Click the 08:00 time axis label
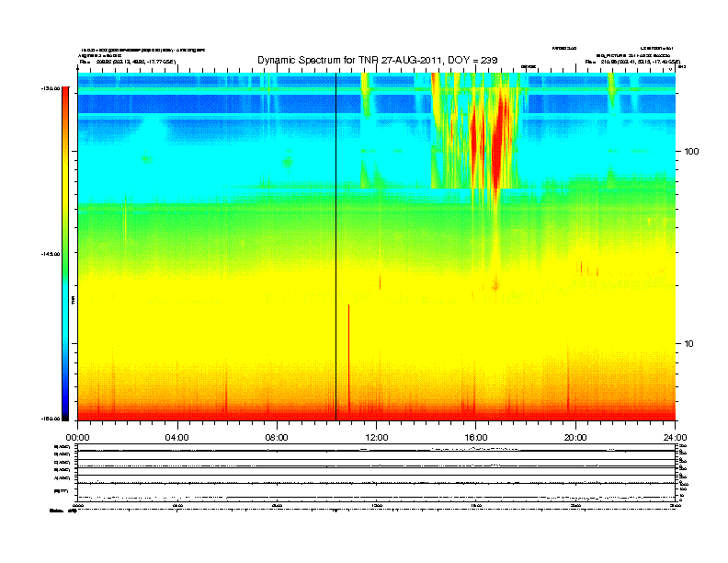Screen dimensions: 728x563 [277, 438]
